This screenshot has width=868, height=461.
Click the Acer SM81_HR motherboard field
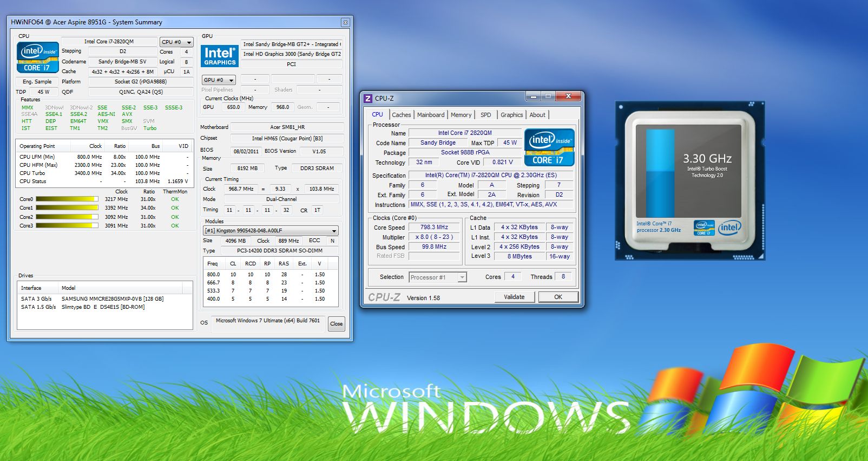(287, 127)
